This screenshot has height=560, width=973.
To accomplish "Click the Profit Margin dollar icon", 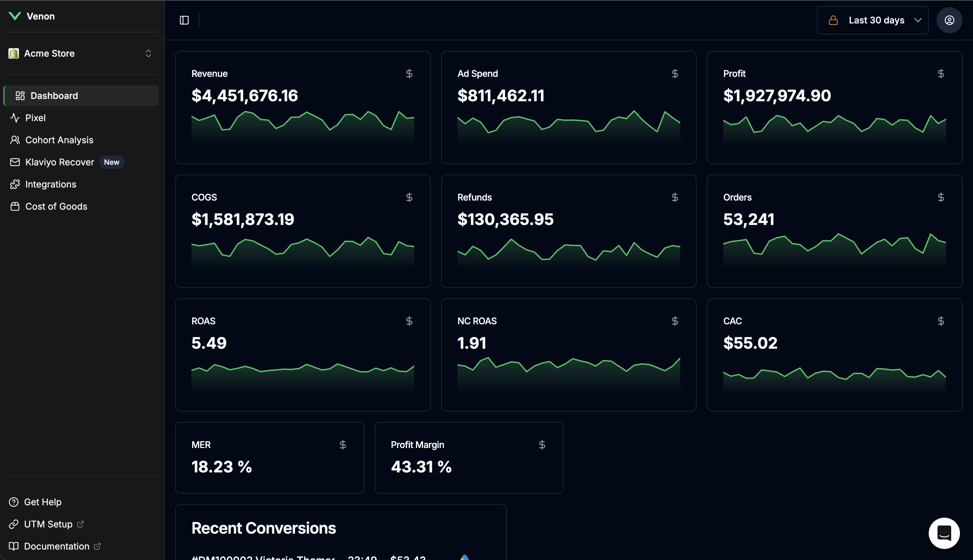I will point(542,445).
